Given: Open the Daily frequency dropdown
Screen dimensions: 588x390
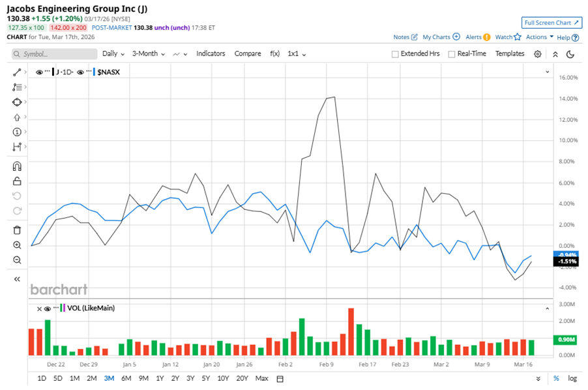Looking at the screenshot, I should [x=113, y=53].
